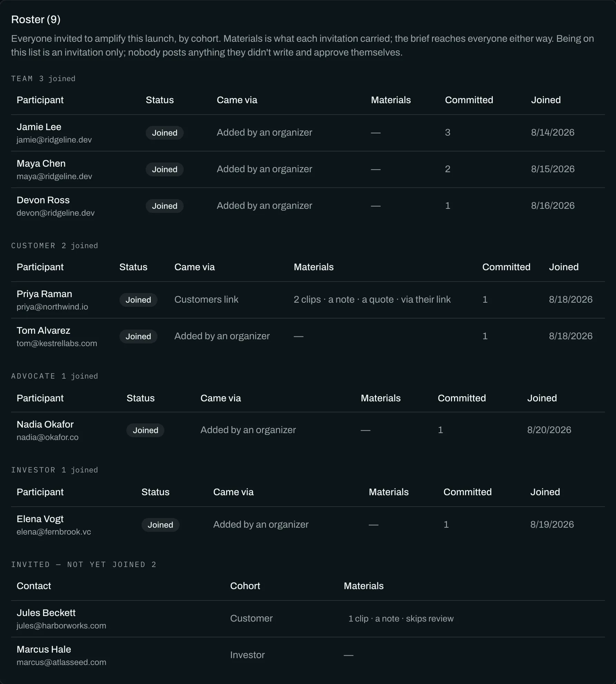Click the Joined column header in Customer table

[564, 267]
